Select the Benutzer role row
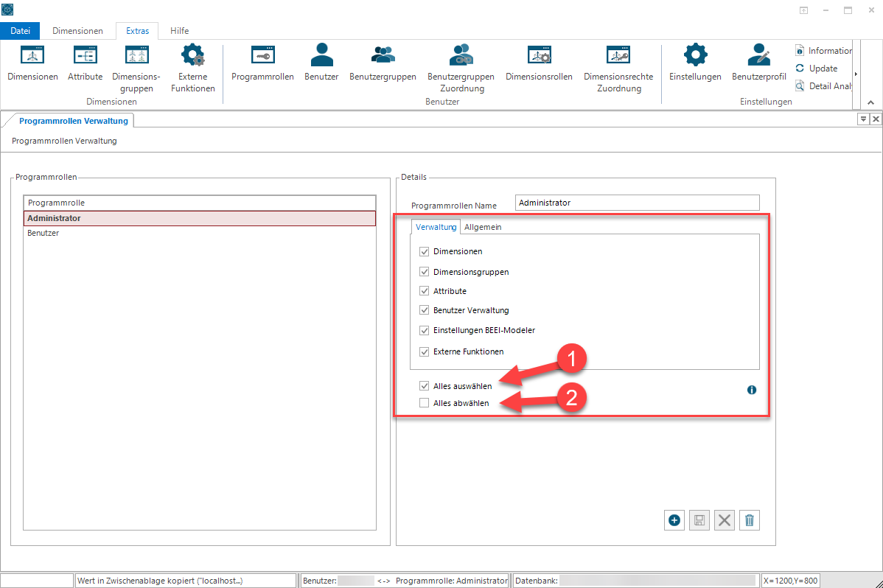883x588 pixels. click(199, 233)
